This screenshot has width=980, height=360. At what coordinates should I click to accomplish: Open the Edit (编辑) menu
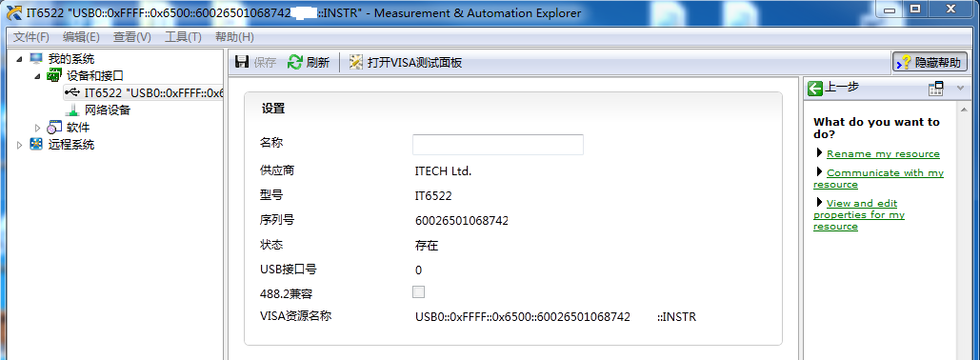81,37
